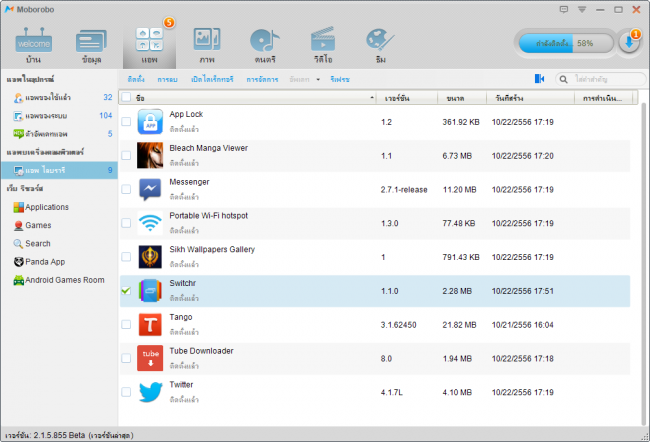Toggle the panel view icon beside search
This screenshot has width=650, height=442.
539,78
